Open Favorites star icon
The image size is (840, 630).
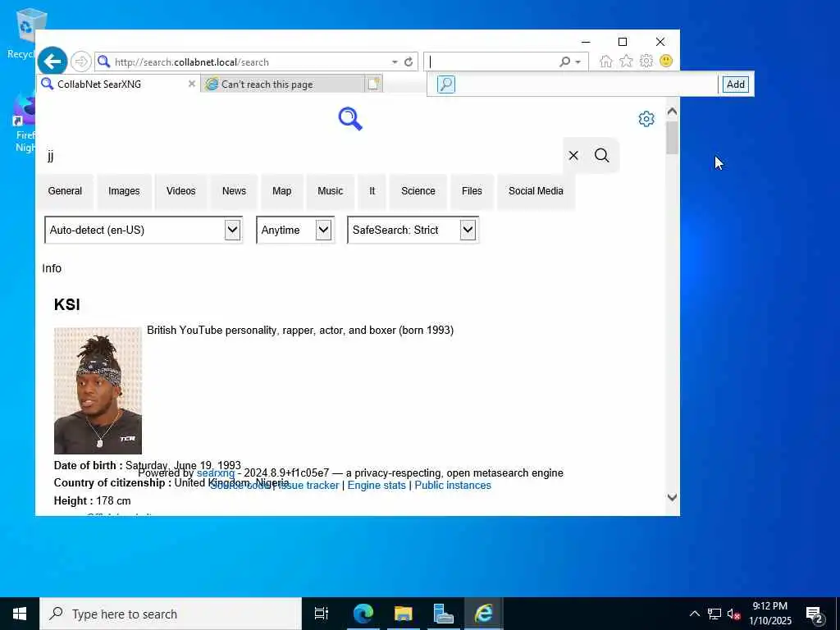(x=626, y=61)
